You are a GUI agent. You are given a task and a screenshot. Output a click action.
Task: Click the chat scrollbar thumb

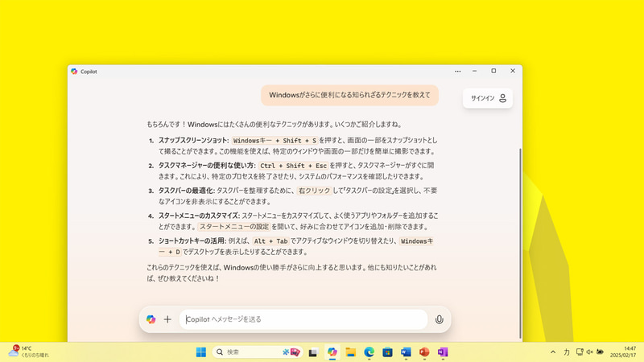coord(520,243)
